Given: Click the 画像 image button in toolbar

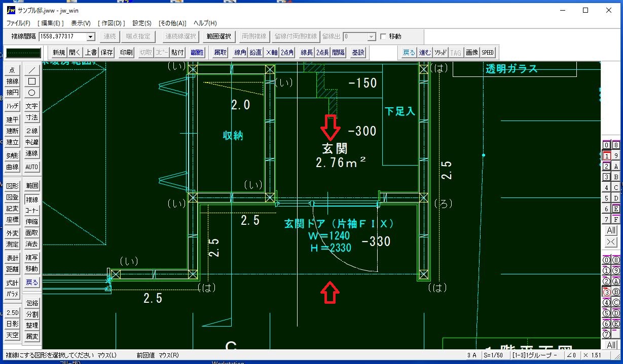Looking at the screenshot, I should pos(472,52).
